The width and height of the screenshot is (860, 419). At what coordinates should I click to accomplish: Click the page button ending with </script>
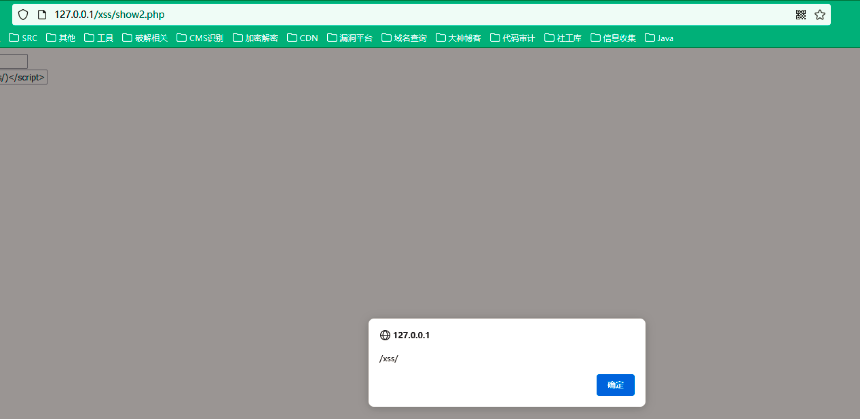[x=24, y=78]
